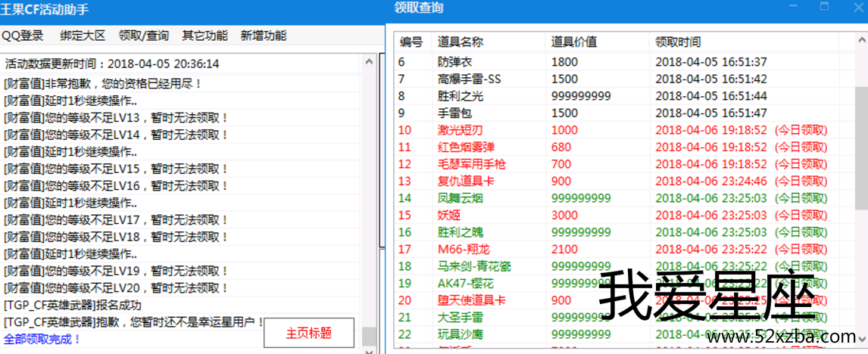The height and width of the screenshot is (354, 868).
Task: Click the up arrow of the item list scrollbar
Action: (x=861, y=39)
